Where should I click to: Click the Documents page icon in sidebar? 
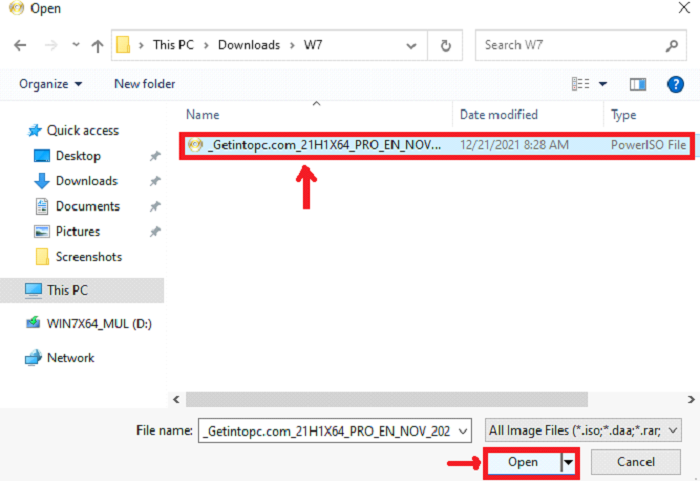point(42,206)
